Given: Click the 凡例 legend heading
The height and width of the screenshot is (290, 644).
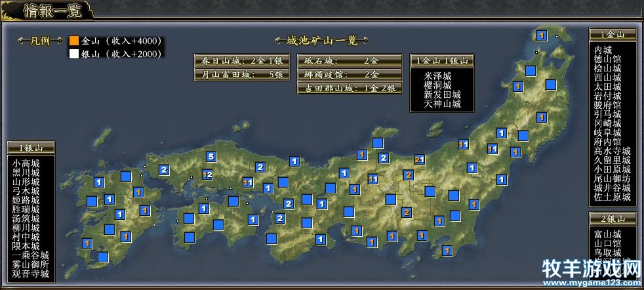Looking at the screenshot, I should click(39, 41).
